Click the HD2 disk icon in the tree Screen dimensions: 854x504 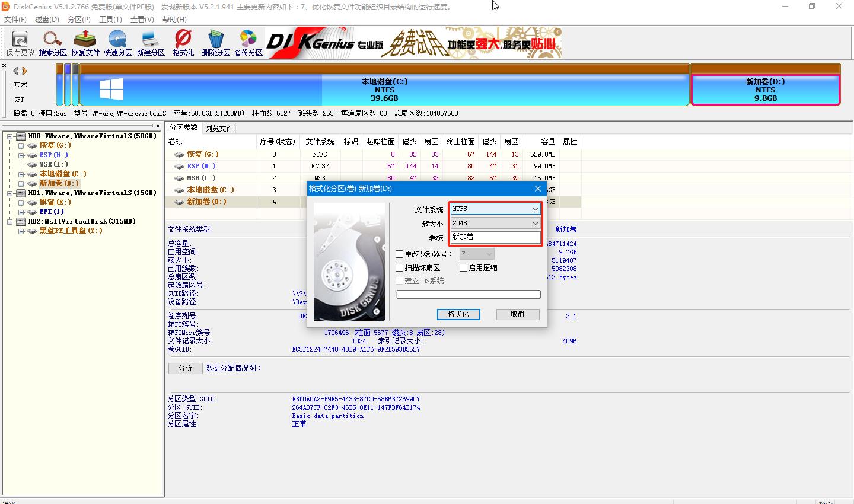coord(21,222)
